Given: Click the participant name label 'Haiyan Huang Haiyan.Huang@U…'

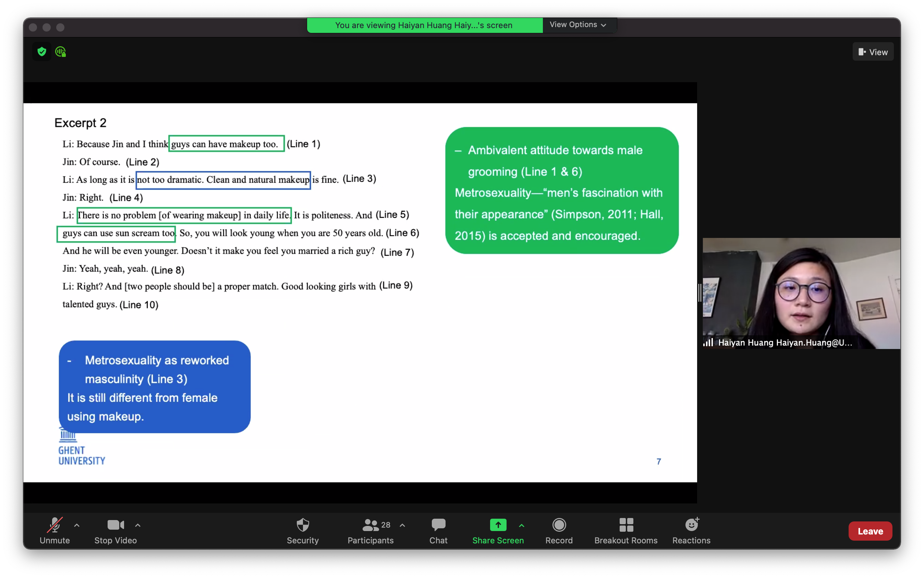Looking at the screenshot, I should [x=785, y=342].
